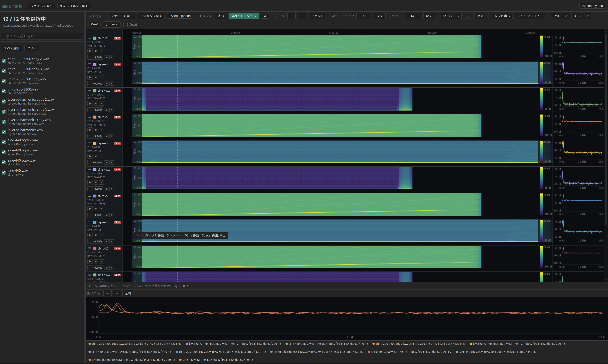This screenshot has width=608, height=364.
Task: Stop the lavender-swatch sine track
Action: click(x=96, y=182)
